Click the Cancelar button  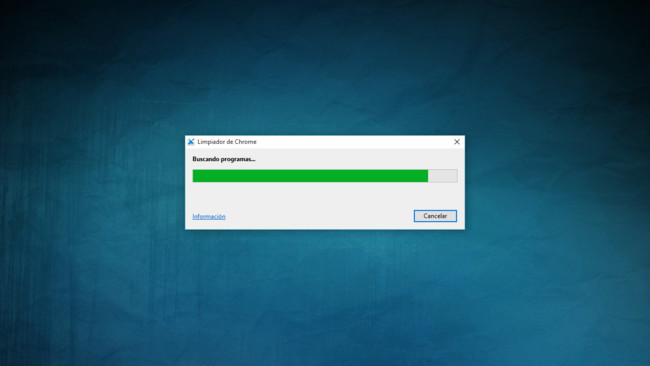(435, 216)
